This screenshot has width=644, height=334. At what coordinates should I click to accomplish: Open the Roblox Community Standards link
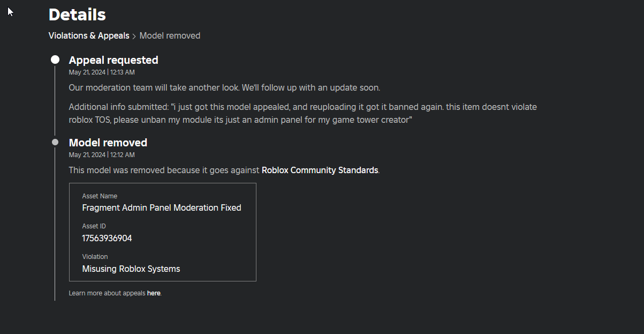pyautogui.click(x=320, y=170)
